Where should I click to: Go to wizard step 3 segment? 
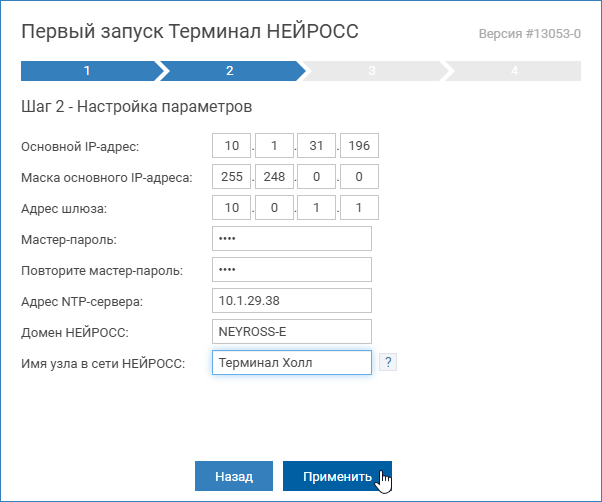point(371,71)
